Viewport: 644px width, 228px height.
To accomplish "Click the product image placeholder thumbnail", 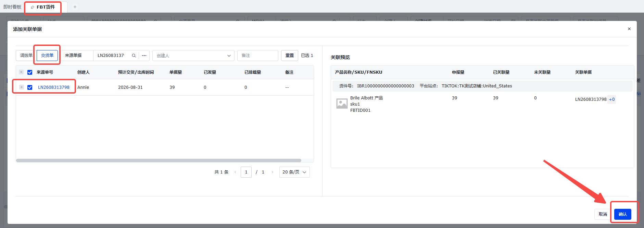I will tap(342, 104).
